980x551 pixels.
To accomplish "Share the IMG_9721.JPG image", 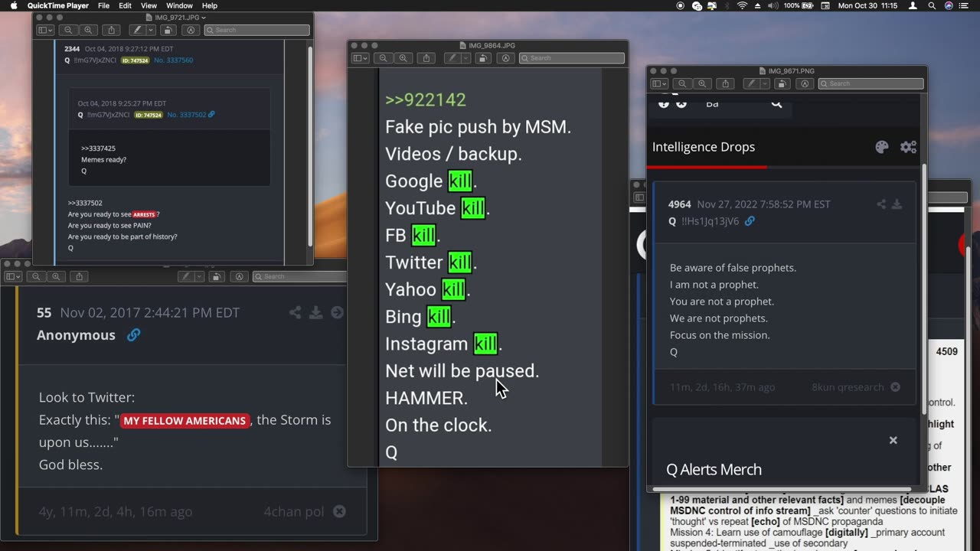I will (x=112, y=30).
